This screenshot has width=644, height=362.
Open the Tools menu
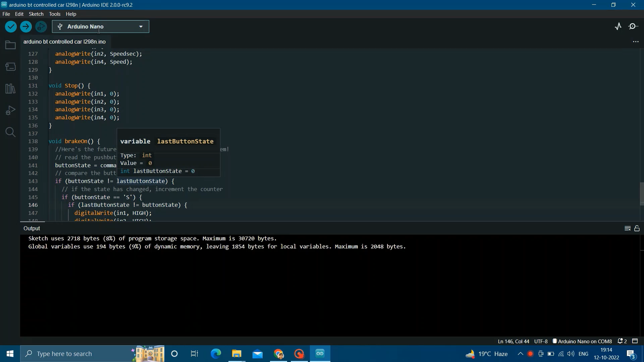pyautogui.click(x=54, y=14)
